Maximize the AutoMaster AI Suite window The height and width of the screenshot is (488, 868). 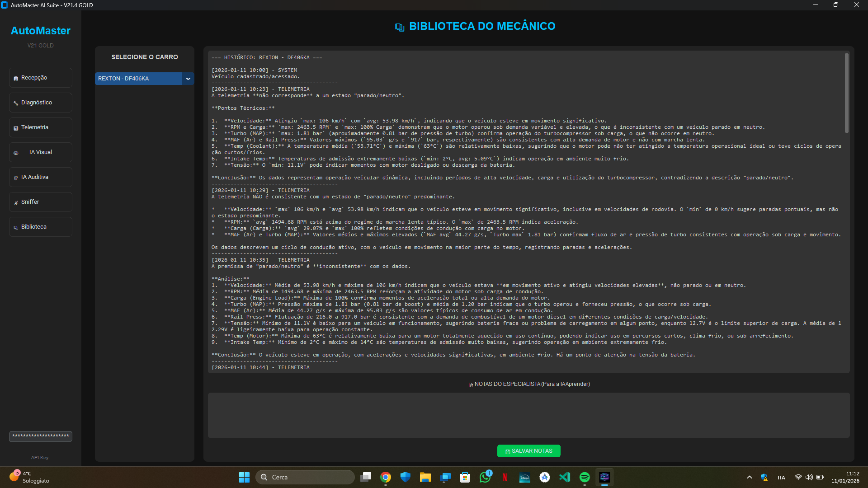[x=836, y=5]
